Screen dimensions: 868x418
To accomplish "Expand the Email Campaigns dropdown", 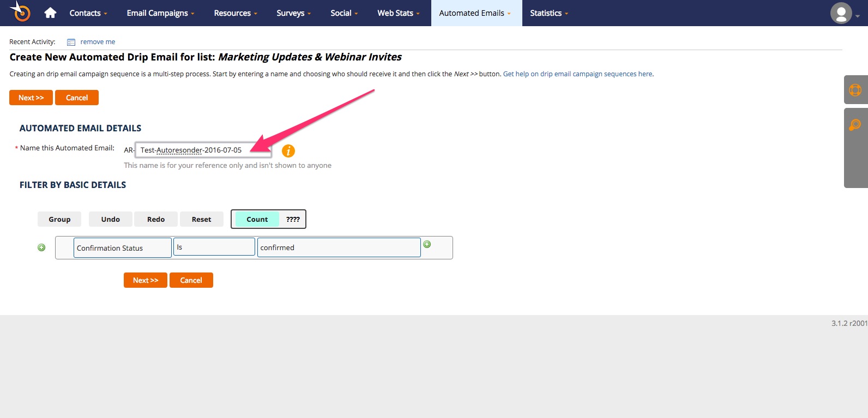I will coord(160,13).
